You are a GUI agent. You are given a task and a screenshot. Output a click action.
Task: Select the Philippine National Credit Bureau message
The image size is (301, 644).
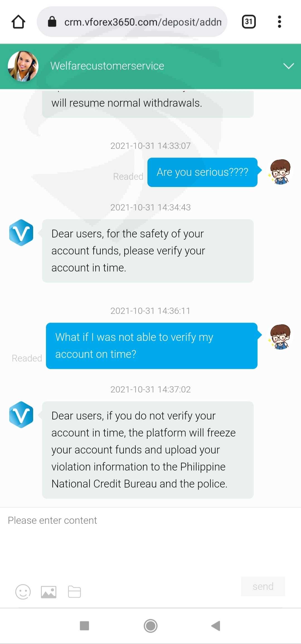(148, 450)
